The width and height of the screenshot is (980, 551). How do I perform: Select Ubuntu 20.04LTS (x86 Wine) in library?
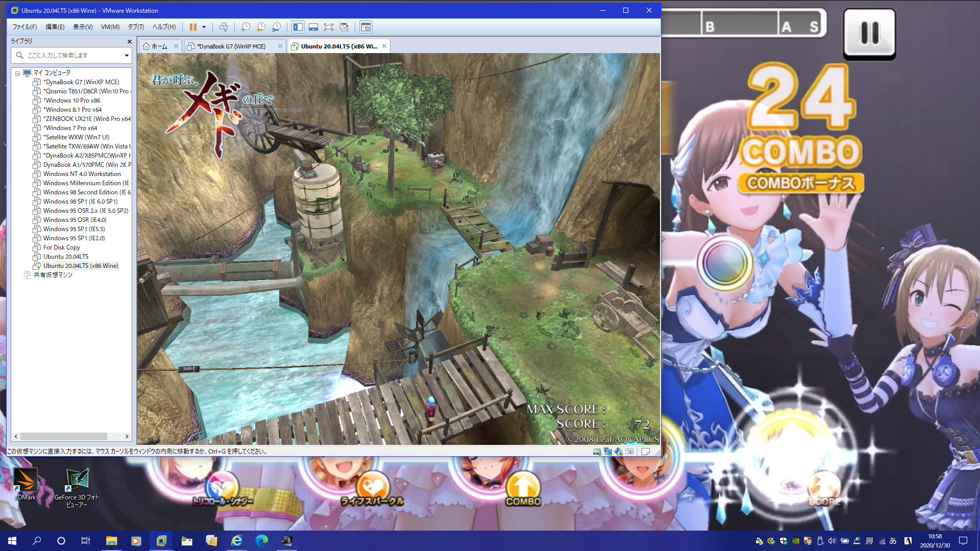(81, 266)
